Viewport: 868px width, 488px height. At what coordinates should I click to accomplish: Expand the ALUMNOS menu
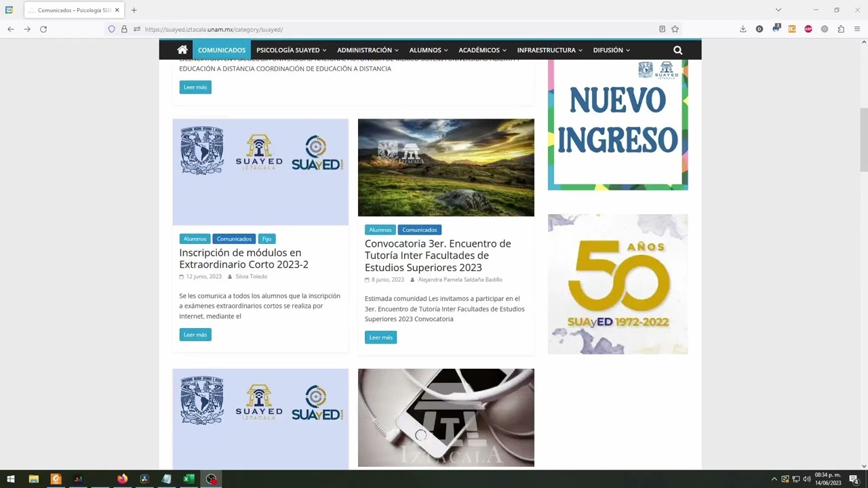point(429,50)
